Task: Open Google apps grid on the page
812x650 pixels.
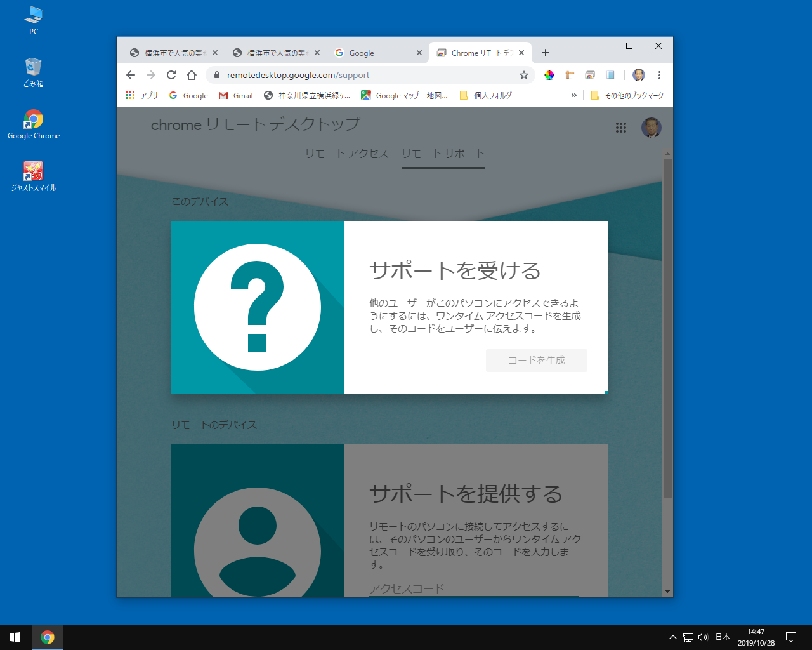Action: click(x=621, y=128)
